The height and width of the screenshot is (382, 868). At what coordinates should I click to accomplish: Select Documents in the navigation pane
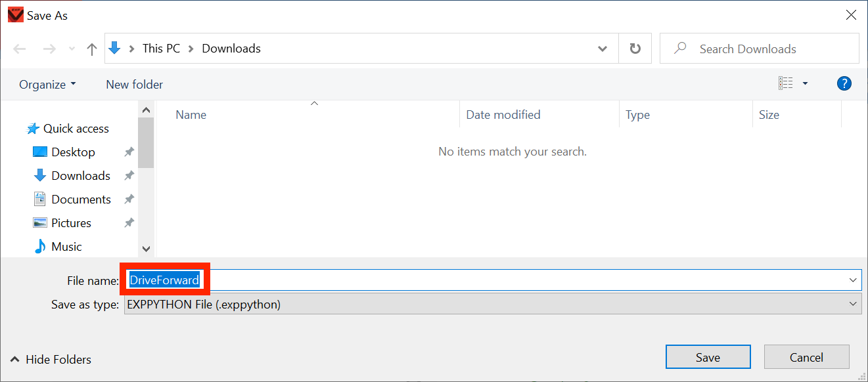81,199
